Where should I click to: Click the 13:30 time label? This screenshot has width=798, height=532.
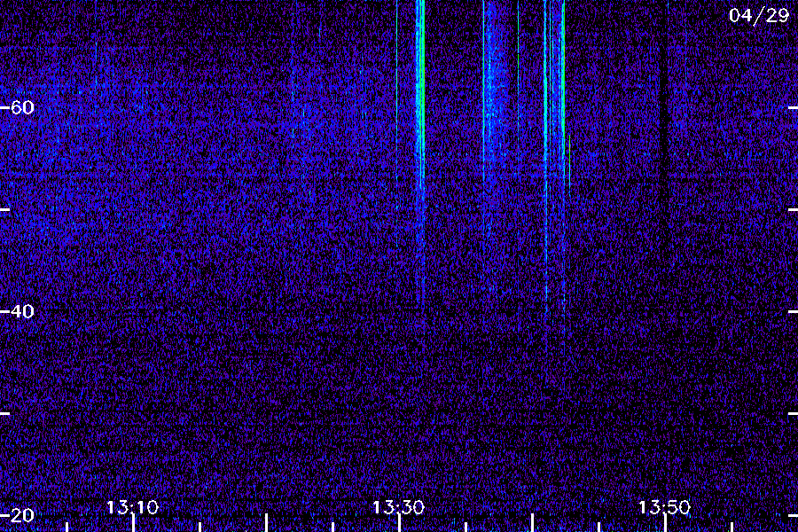pos(398,507)
